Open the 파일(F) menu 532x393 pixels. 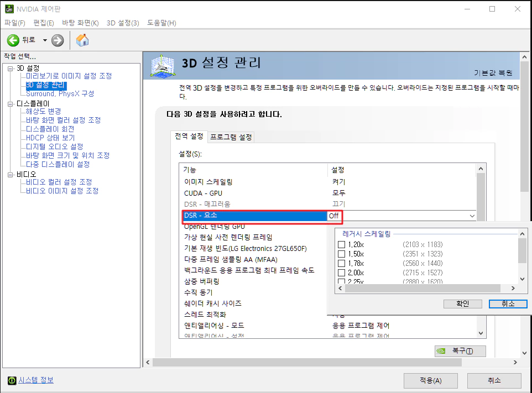pos(14,23)
